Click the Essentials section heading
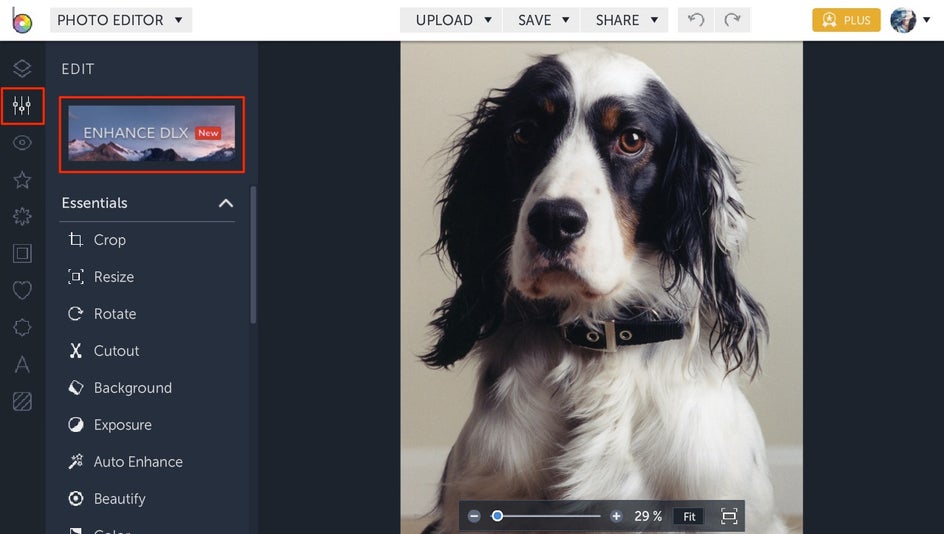This screenshot has height=534, width=944. pyautogui.click(x=95, y=203)
